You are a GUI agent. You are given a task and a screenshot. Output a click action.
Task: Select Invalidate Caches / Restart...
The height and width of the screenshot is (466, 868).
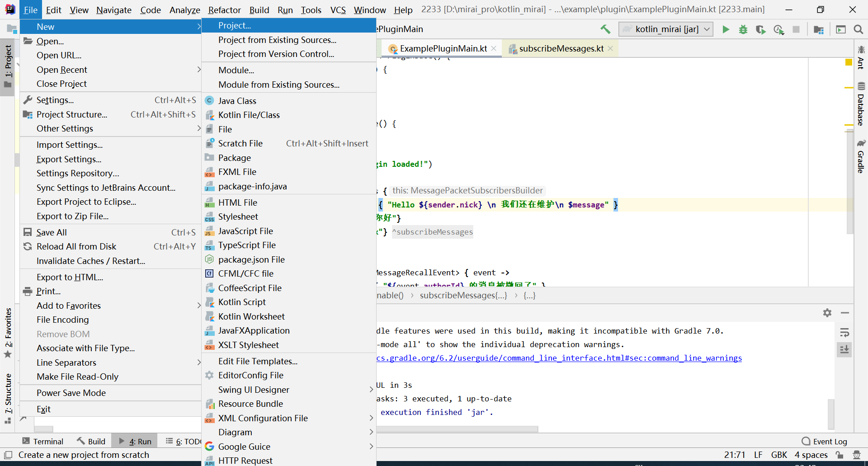click(x=110, y=261)
